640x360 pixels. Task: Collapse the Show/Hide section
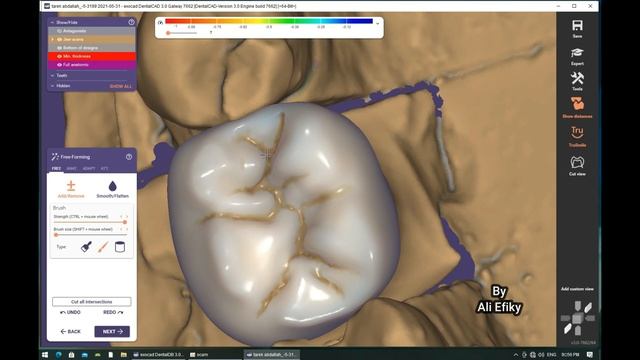click(x=52, y=22)
